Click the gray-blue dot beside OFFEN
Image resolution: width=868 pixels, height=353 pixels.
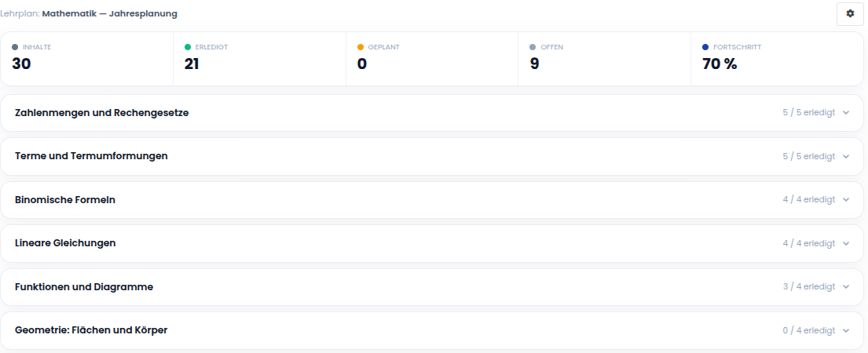533,47
